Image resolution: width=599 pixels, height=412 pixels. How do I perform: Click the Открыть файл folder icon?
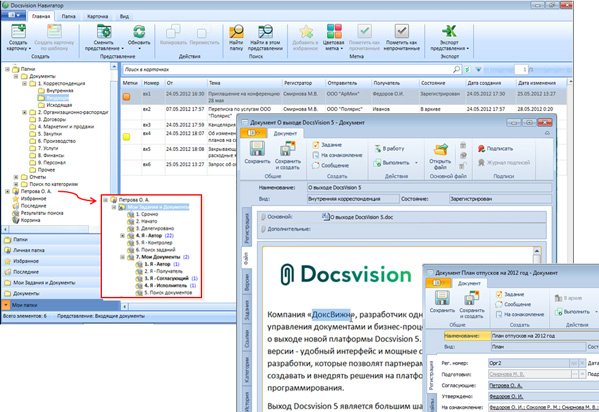(440, 149)
